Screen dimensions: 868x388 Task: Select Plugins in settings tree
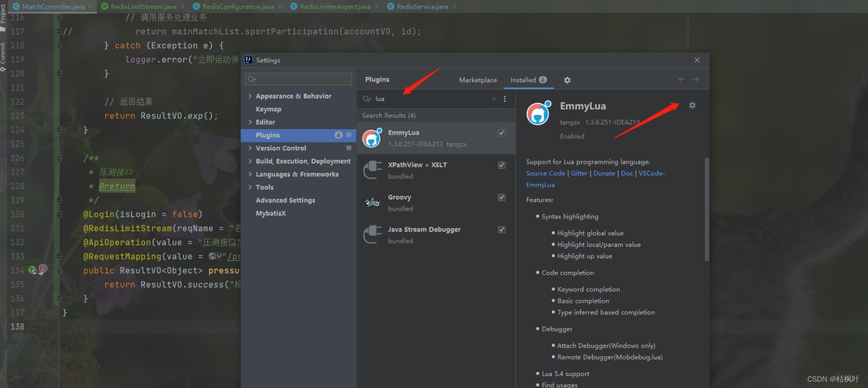tap(298, 135)
